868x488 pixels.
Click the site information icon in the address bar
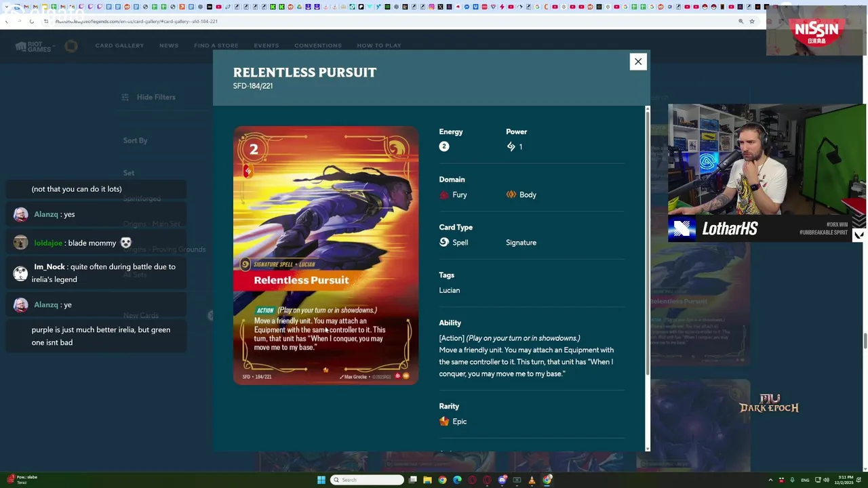[x=46, y=21]
